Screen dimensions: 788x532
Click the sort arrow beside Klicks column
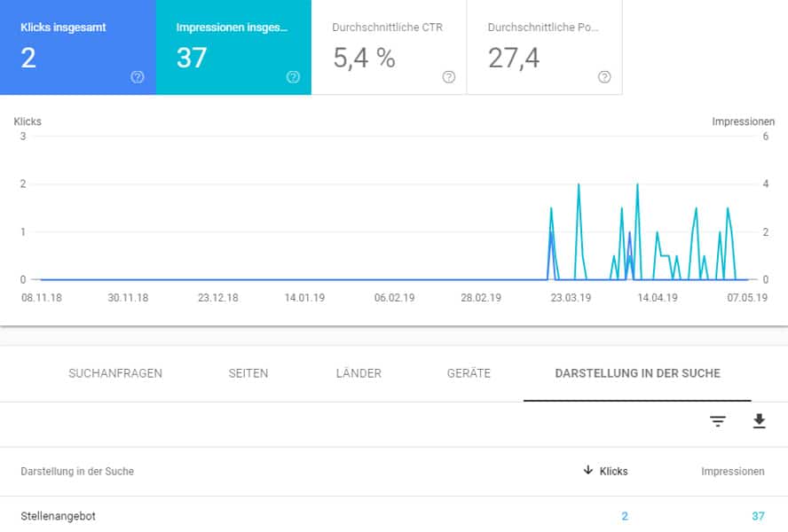click(587, 470)
